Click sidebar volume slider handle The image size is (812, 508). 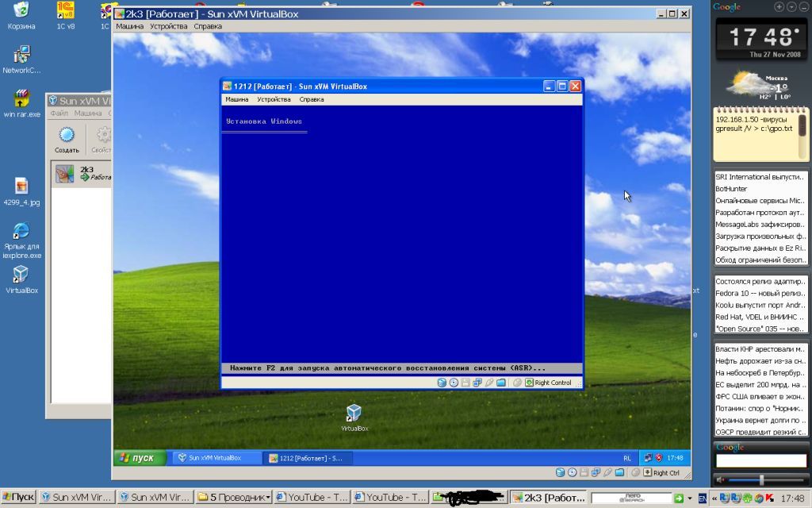click(x=761, y=480)
